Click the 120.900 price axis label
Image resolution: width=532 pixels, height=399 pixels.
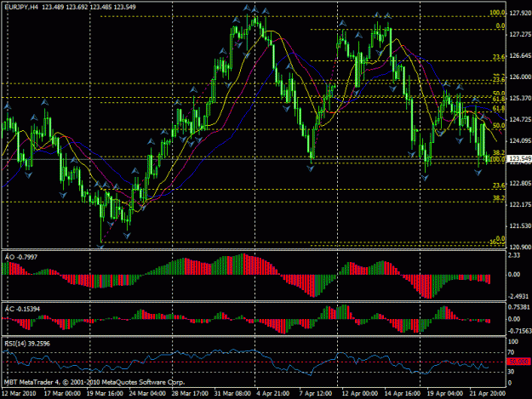click(x=520, y=247)
